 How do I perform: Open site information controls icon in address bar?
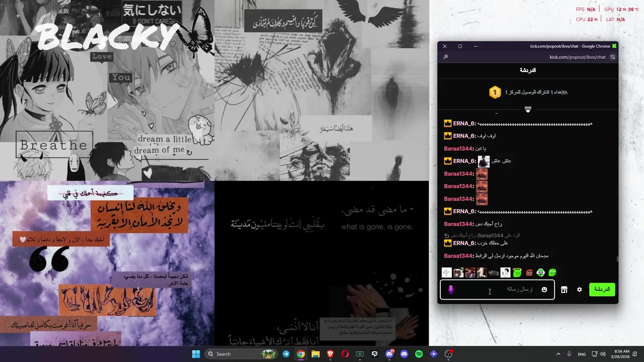coord(613,57)
